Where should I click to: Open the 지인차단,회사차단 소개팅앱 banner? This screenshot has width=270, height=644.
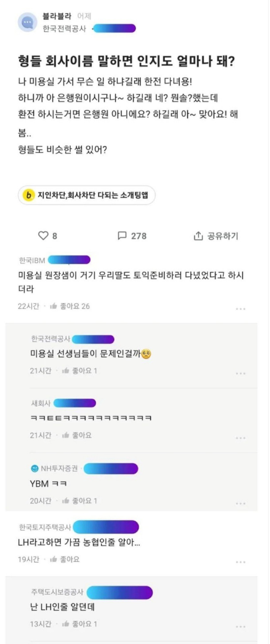(x=87, y=195)
